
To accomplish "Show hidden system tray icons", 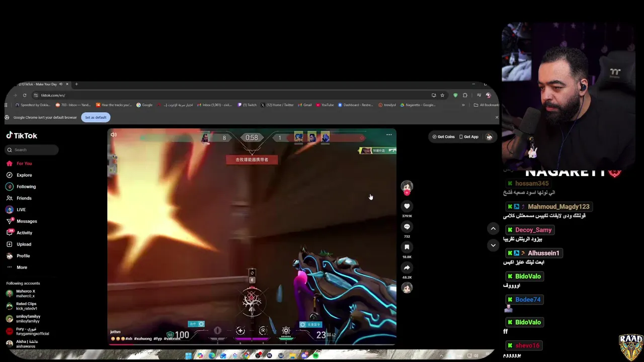I will (441, 355).
